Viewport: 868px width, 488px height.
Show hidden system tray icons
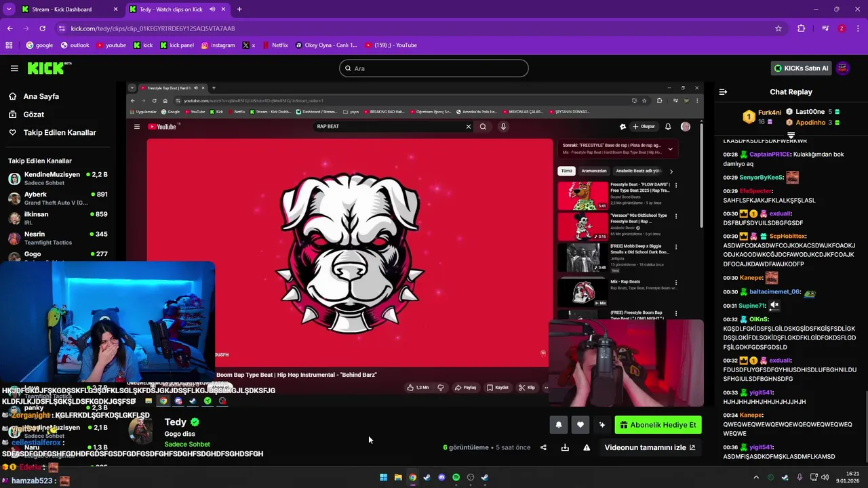pyautogui.click(x=756, y=477)
